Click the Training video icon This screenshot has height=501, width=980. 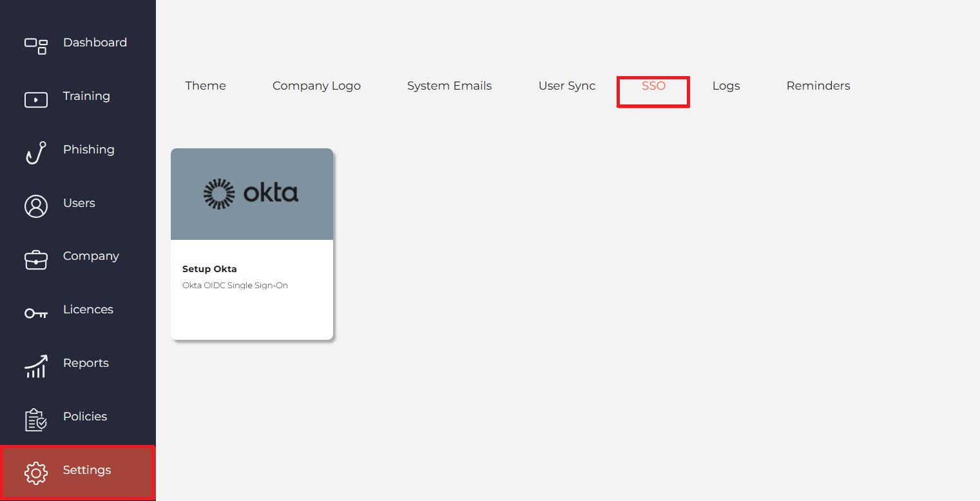point(36,100)
